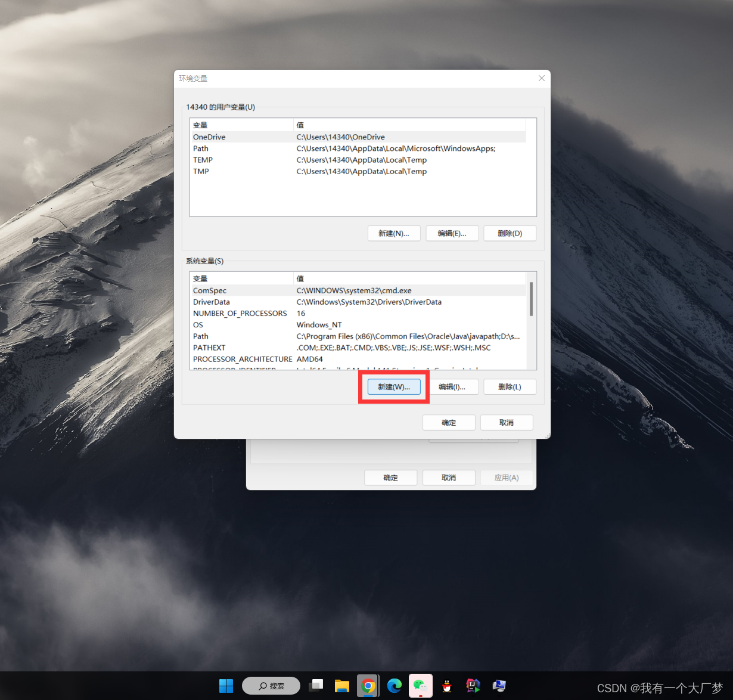
Task: Click the 搜索 search box on the taskbar
Action: click(x=271, y=686)
